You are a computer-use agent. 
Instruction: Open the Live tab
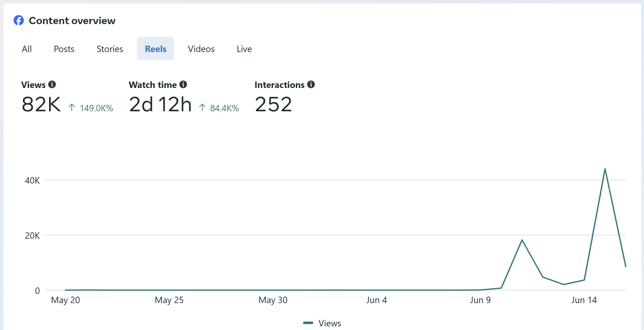click(244, 49)
